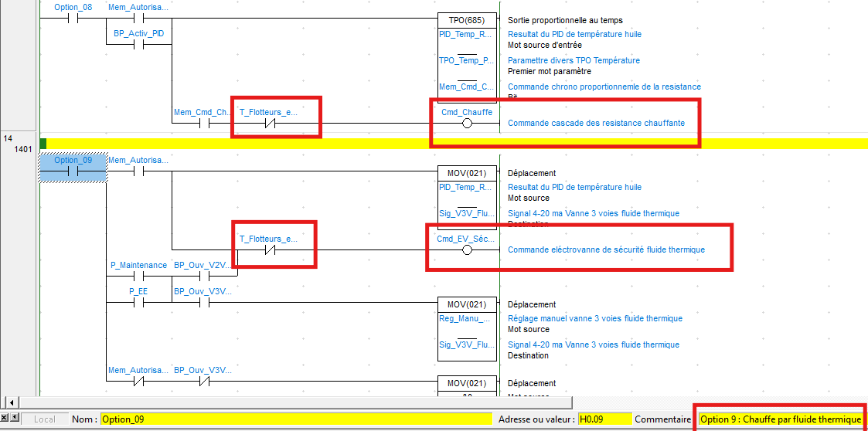Select the first MOV(021) Déplacement block

467,173
